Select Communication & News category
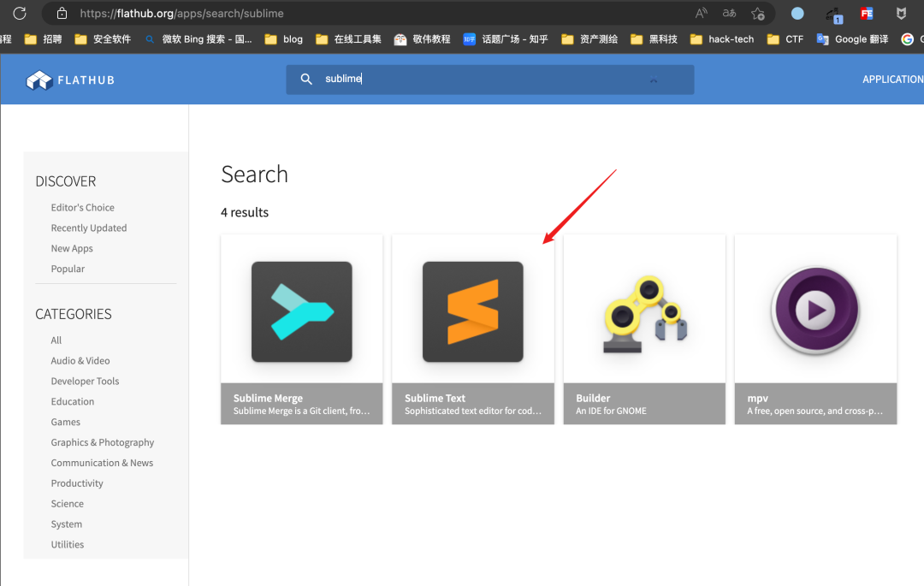924x586 pixels. pos(102,463)
